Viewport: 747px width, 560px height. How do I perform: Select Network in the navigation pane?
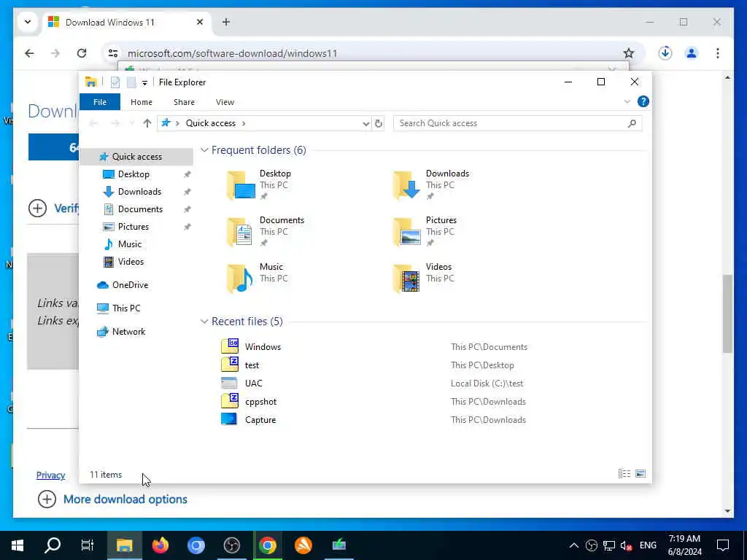[x=128, y=332]
